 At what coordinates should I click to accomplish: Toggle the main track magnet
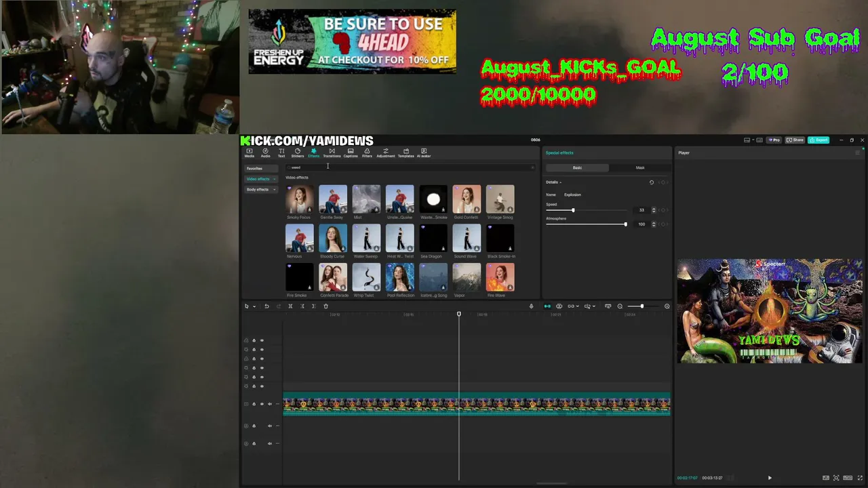pyautogui.click(x=547, y=306)
